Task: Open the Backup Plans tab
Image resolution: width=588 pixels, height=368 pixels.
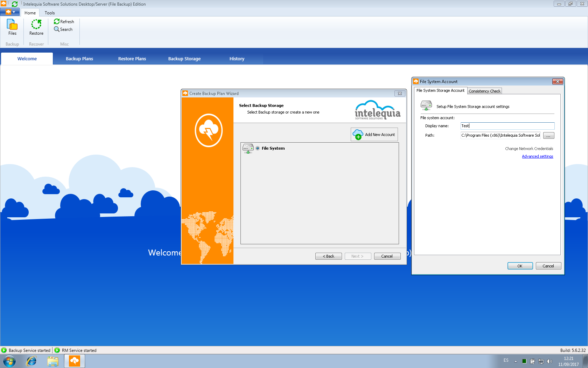Action: pyautogui.click(x=79, y=59)
